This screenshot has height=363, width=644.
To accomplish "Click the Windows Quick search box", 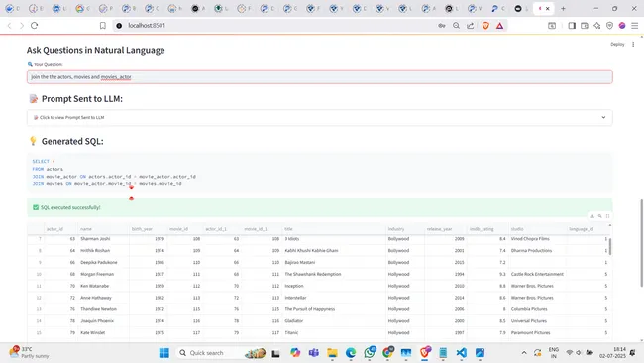I will [x=222, y=353].
